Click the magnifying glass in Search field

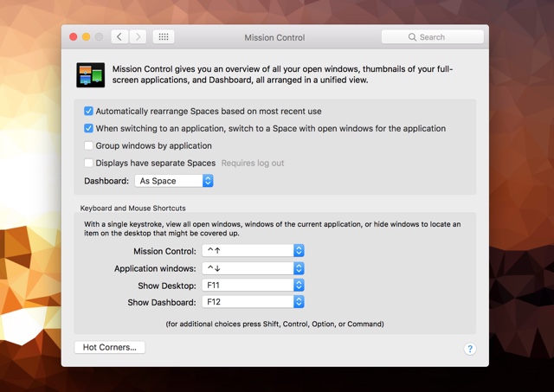coord(412,37)
